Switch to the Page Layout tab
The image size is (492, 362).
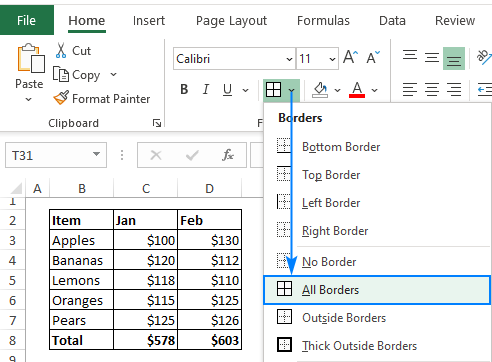[231, 21]
